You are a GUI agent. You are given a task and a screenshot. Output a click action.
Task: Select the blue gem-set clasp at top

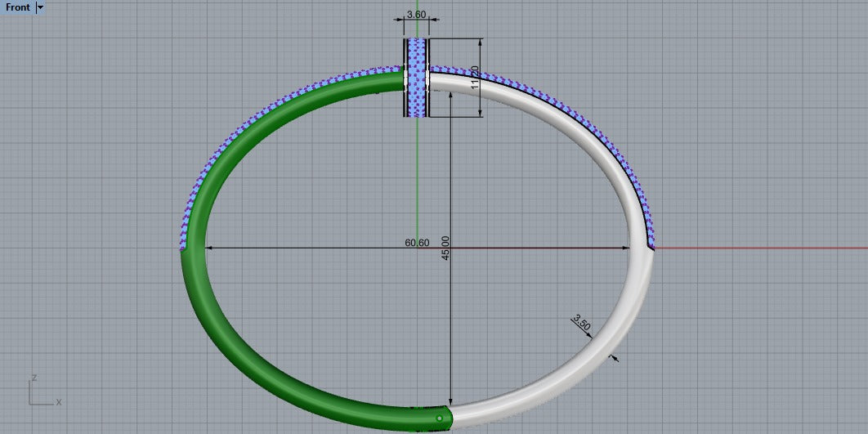tap(417, 78)
